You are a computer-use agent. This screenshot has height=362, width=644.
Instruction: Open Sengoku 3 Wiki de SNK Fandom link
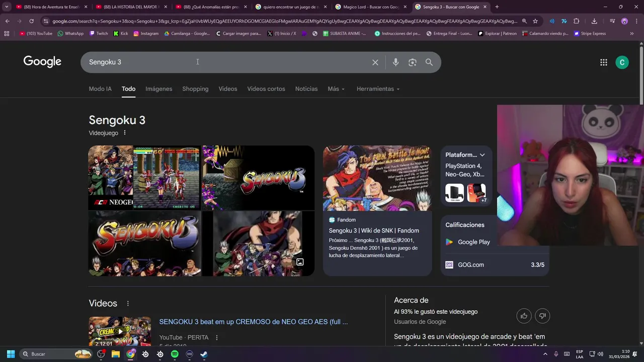pos(374,231)
